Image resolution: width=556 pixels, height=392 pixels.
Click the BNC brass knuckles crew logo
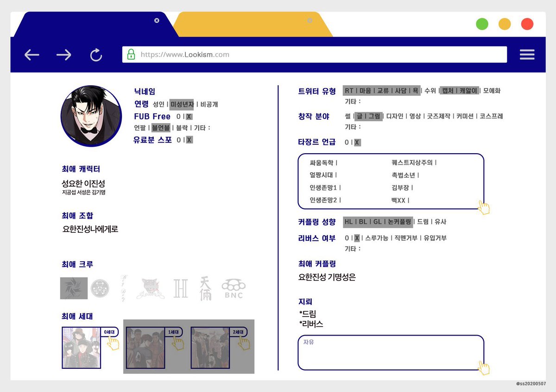[x=234, y=289]
